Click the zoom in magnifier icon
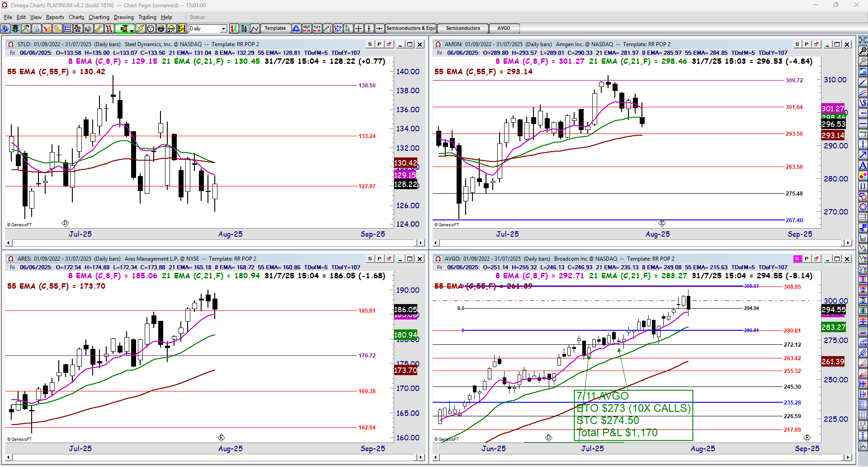The height and width of the screenshot is (467, 868). click(863, 51)
